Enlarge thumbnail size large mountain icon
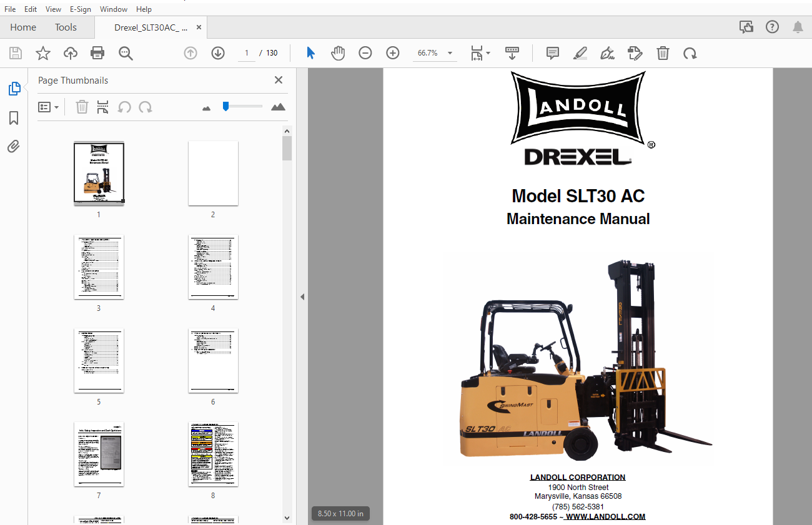Screen dimensions: 812x525 pos(278,107)
